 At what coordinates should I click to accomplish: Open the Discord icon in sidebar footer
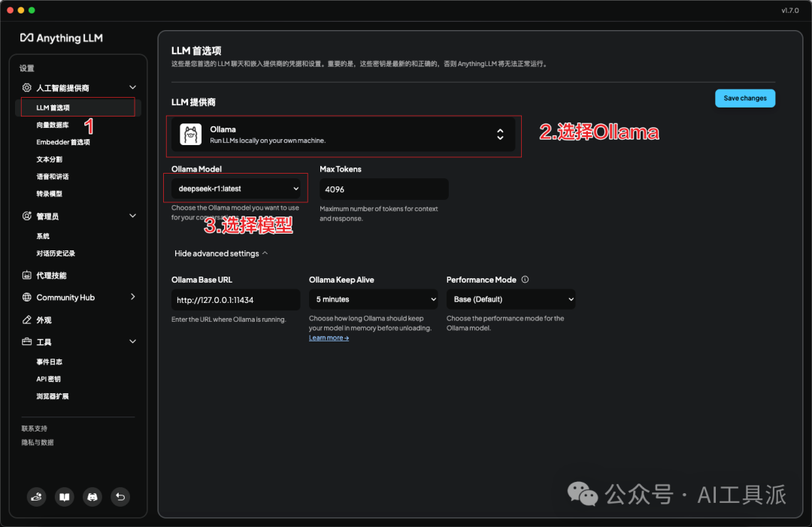point(92,497)
